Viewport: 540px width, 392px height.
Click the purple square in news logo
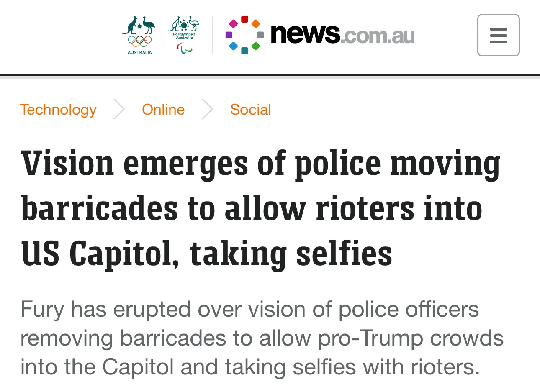[229, 35]
